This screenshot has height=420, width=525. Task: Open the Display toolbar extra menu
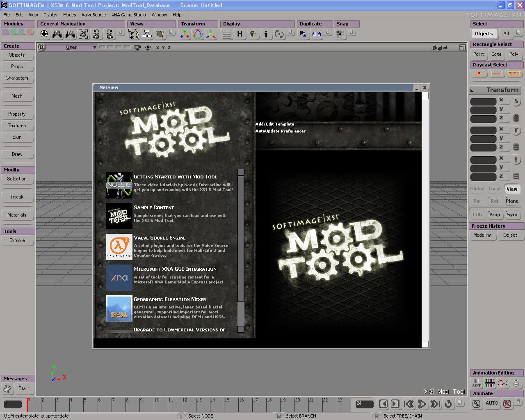coord(290,32)
